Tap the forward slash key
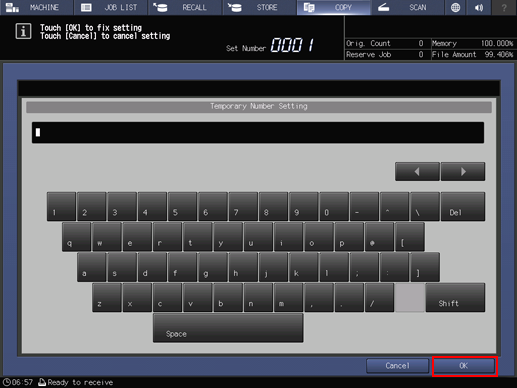Screen dimensions: 517x388 380,297
